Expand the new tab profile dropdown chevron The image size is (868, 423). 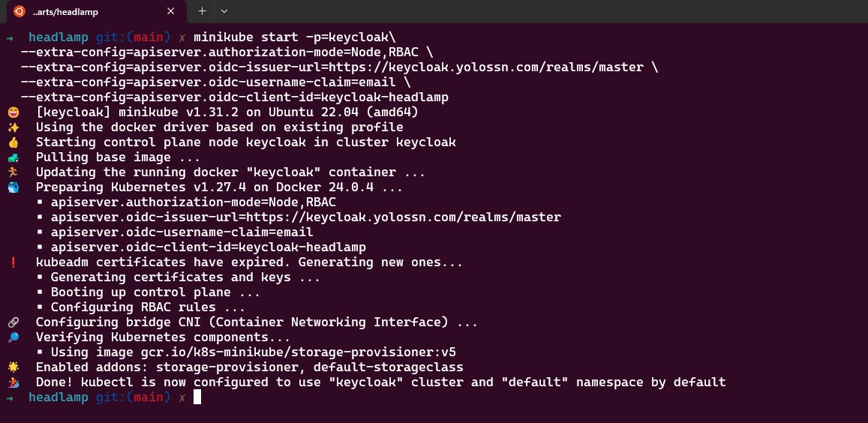tap(224, 11)
